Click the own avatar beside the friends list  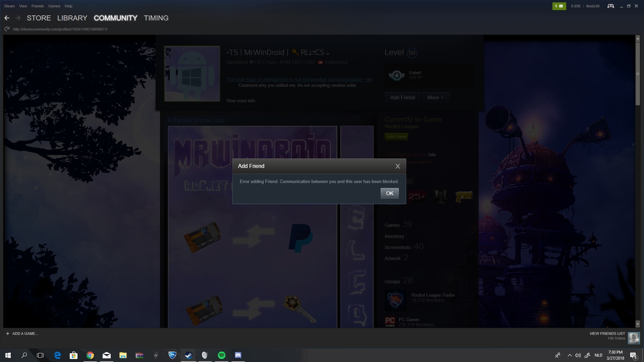634,338
